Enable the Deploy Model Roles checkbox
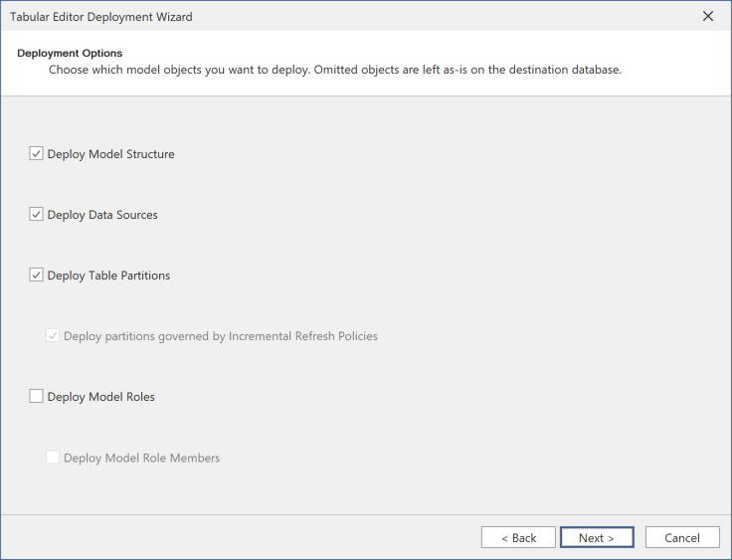 [37, 397]
